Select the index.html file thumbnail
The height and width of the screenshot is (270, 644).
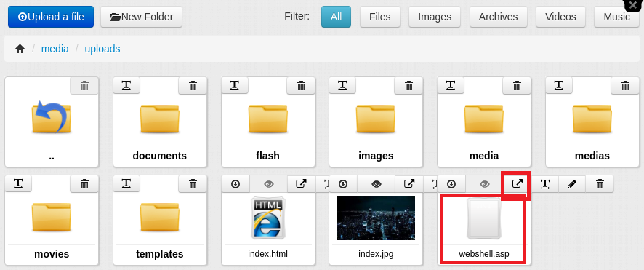click(x=267, y=218)
